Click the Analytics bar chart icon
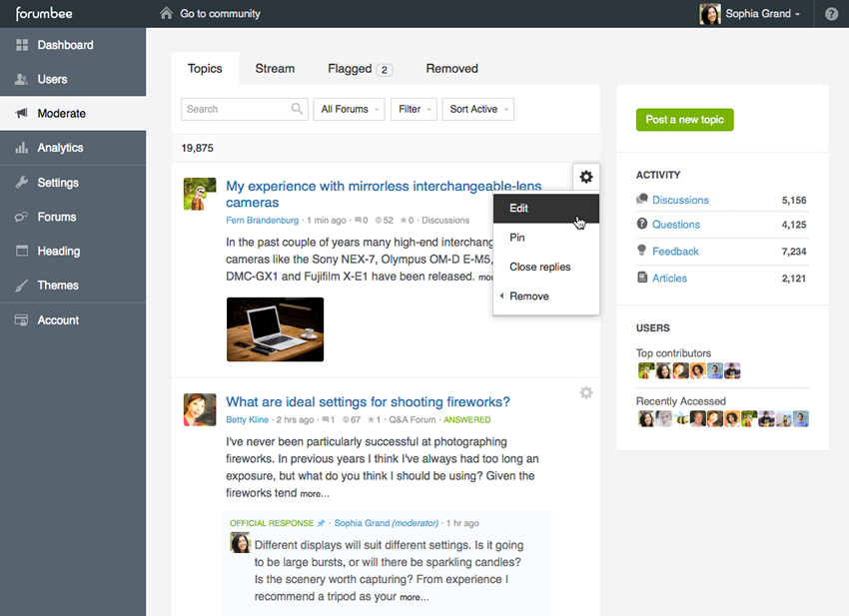849x616 pixels. [21, 148]
